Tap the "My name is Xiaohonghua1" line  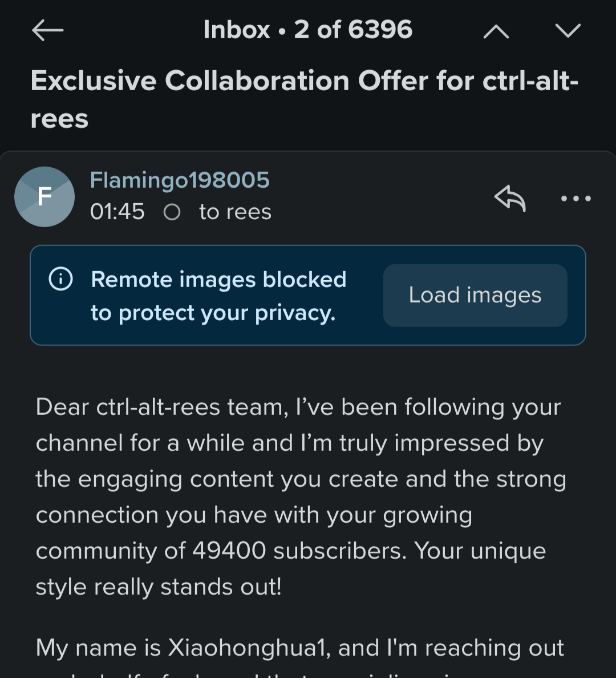click(299, 648)
